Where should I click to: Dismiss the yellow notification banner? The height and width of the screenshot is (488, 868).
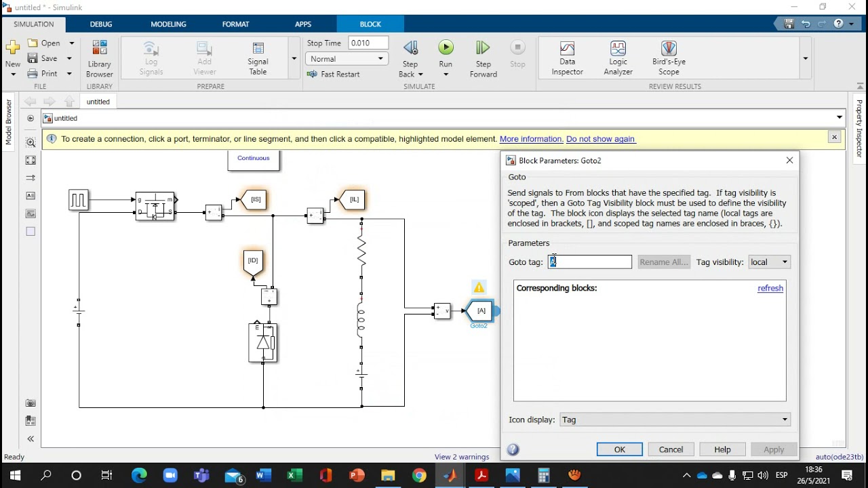[834, 137]
